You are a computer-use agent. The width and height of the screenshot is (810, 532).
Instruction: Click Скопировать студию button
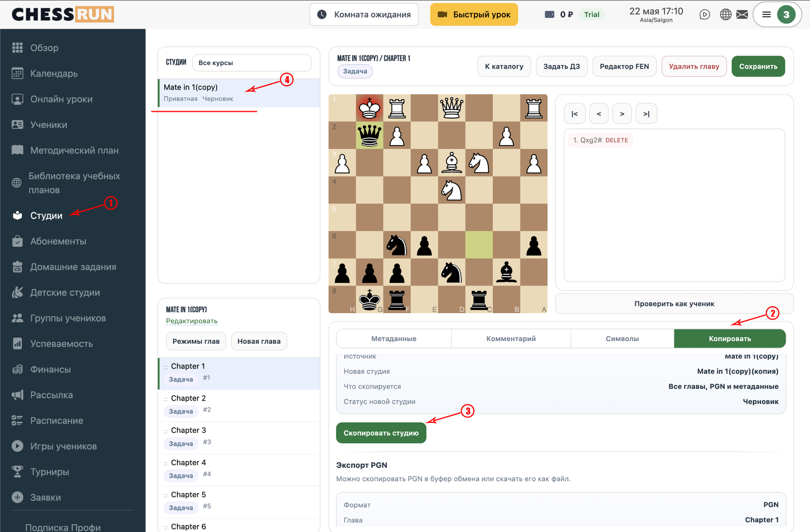click(x=381, y=433)
